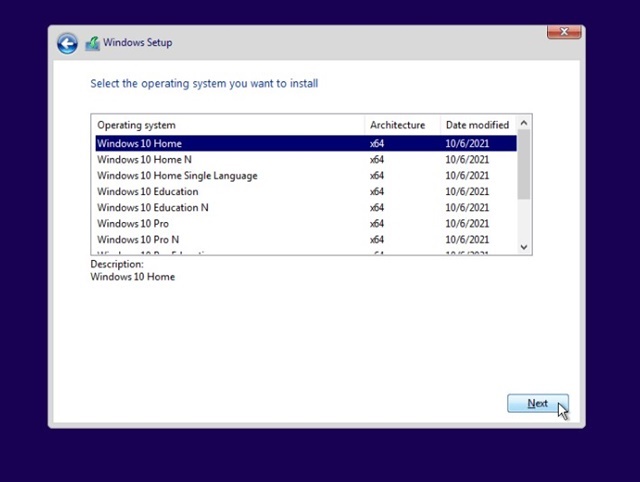Select the Windows 10 Pro row

click(306, 223)
